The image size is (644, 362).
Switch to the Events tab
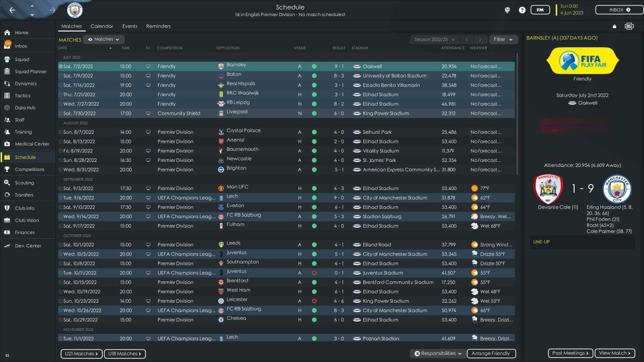(x=130, y=26)
